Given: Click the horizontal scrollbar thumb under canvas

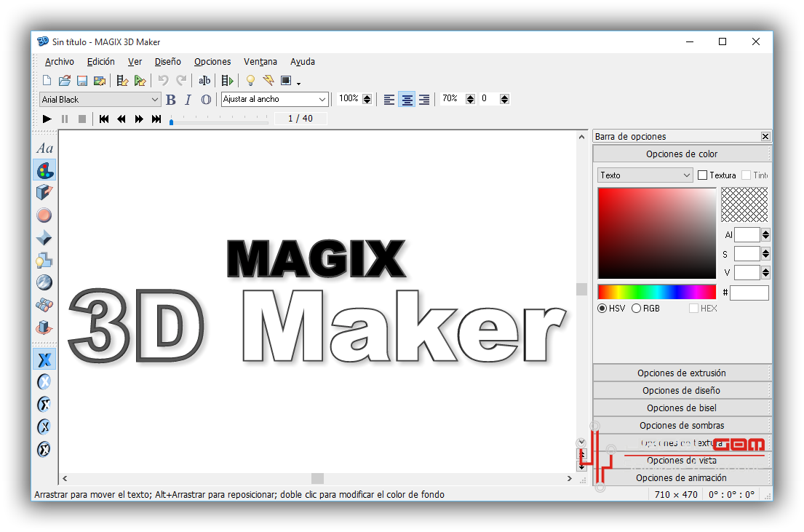Looking at the screenshot, I should tap(317, 479).
